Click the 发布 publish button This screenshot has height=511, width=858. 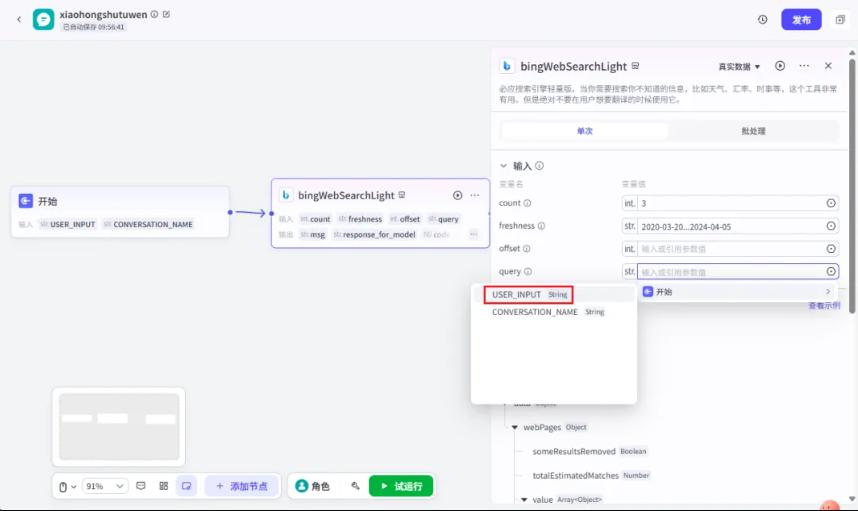coord(801,20)
